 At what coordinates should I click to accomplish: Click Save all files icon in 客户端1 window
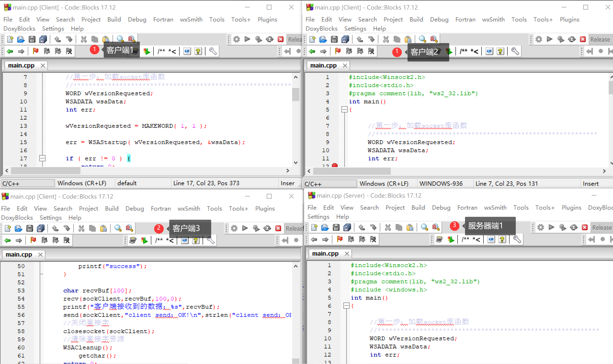43,39
